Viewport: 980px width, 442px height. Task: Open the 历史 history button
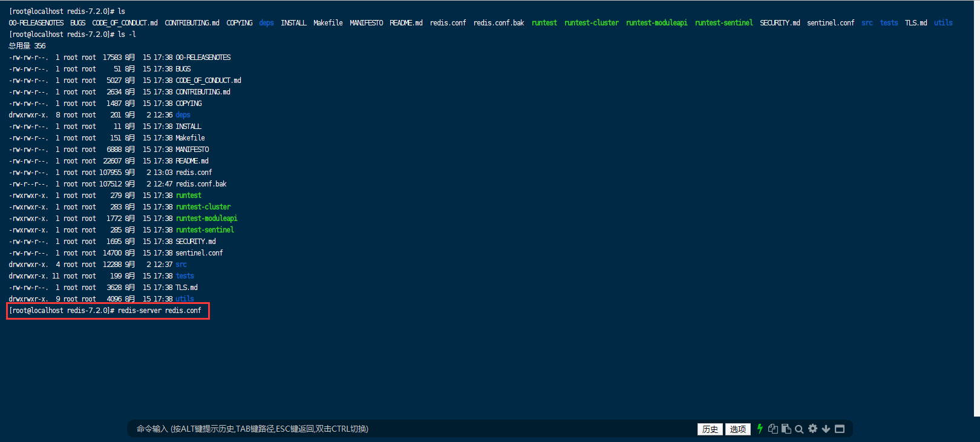pos(710,429)
